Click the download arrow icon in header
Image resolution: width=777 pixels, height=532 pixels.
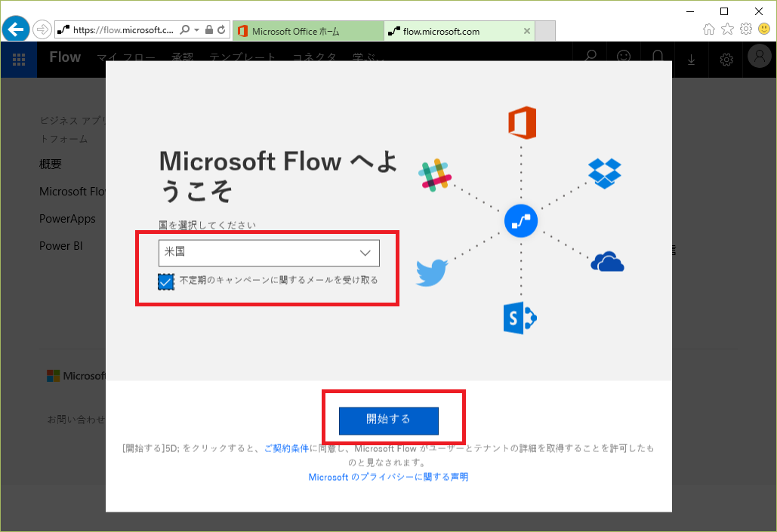tap(691, 60)
